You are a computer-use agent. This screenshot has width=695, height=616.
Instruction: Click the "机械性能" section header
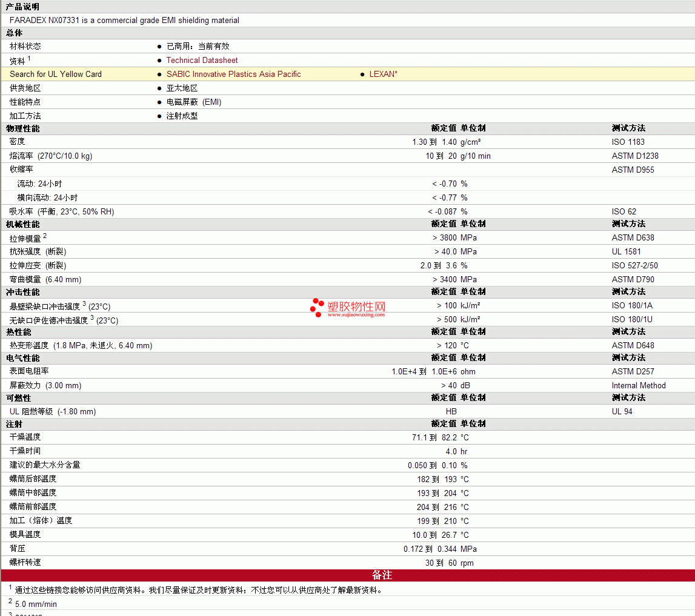22,224
